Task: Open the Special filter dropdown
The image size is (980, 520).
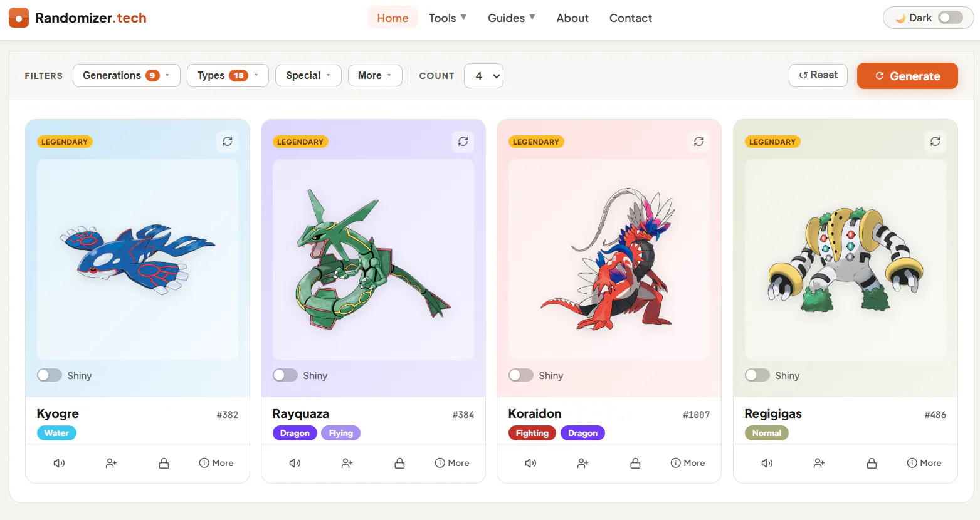Action: [308, 75]
